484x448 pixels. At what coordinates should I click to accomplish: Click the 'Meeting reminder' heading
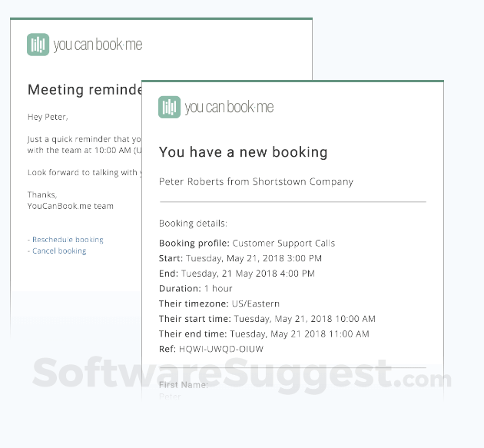tap(85, 90)
